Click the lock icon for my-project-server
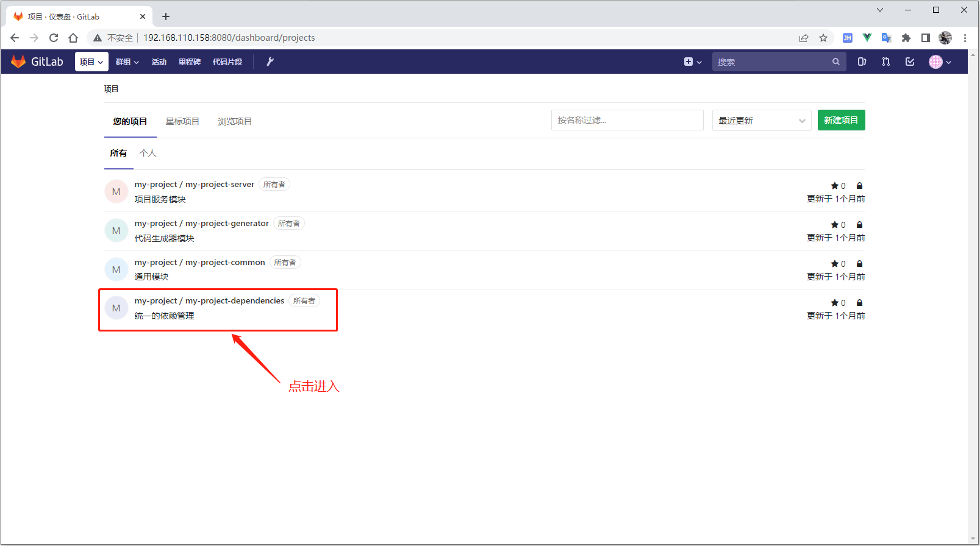Image resolution: width=980 pixels, height=546 pixels. click(859, 186)
